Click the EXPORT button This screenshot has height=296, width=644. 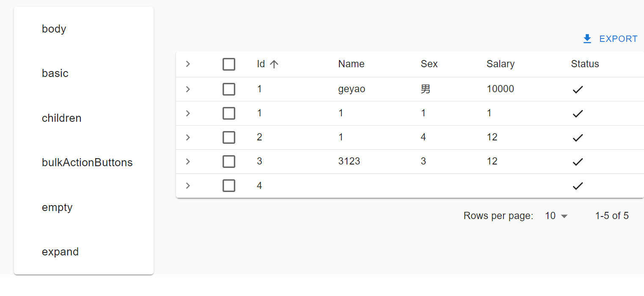618,38
